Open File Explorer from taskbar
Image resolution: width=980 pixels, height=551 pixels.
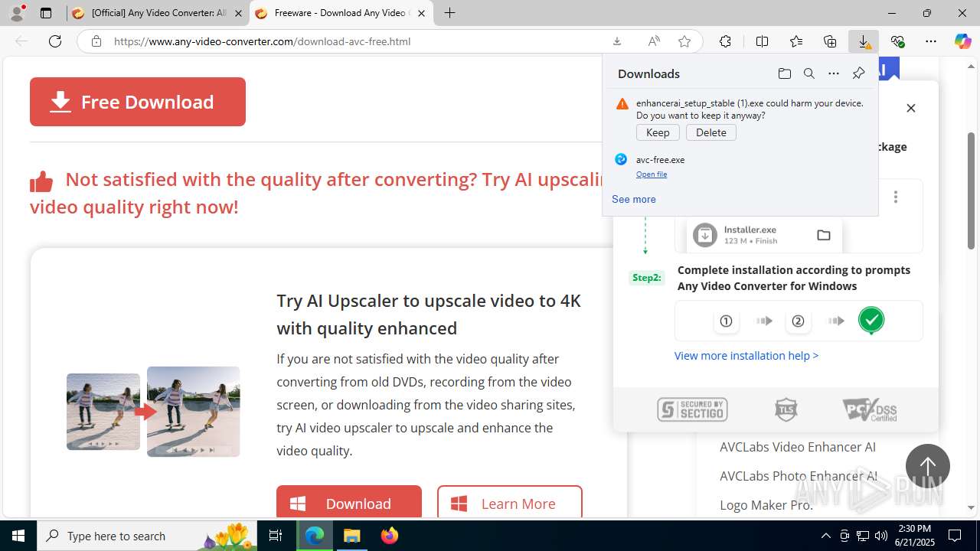351,536
